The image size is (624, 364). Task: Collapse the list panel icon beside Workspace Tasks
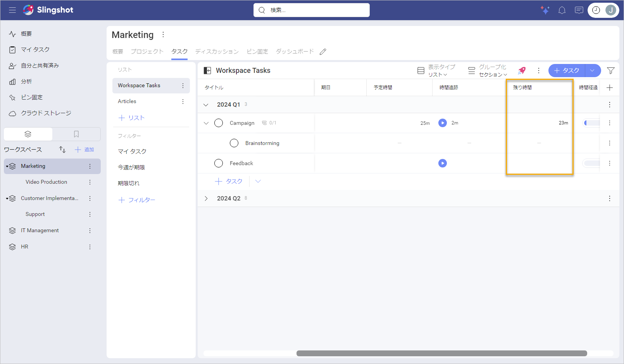207,71
